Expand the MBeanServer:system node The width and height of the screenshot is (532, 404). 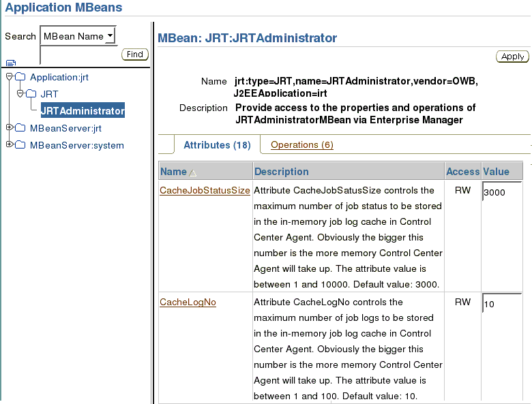pos(9,144)
